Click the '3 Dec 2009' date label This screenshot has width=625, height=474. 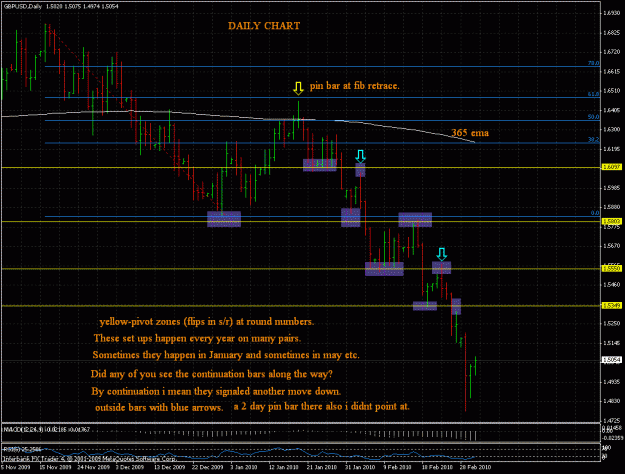tap(129, 467)
